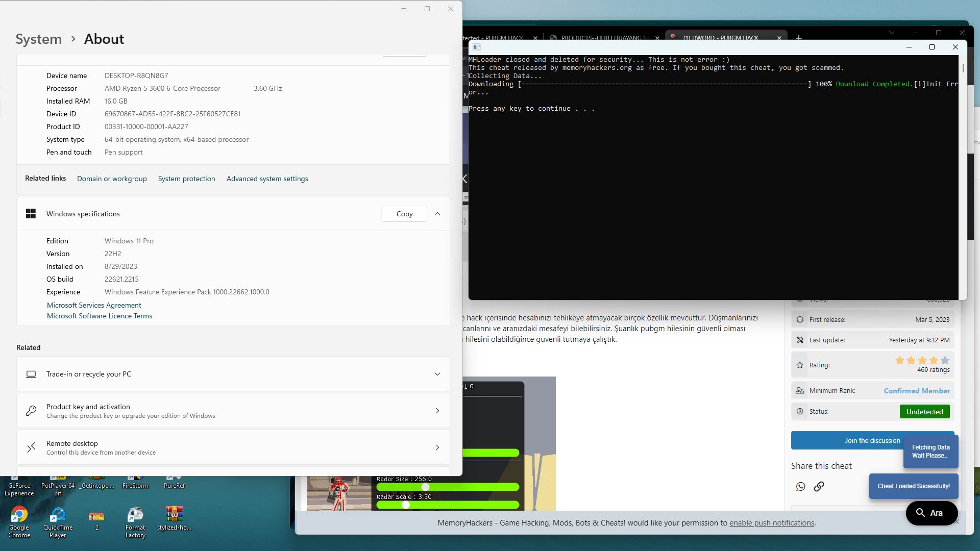Switch to the PRODUCTS--HEBEI HUAYANG tab

coord(604,38)
